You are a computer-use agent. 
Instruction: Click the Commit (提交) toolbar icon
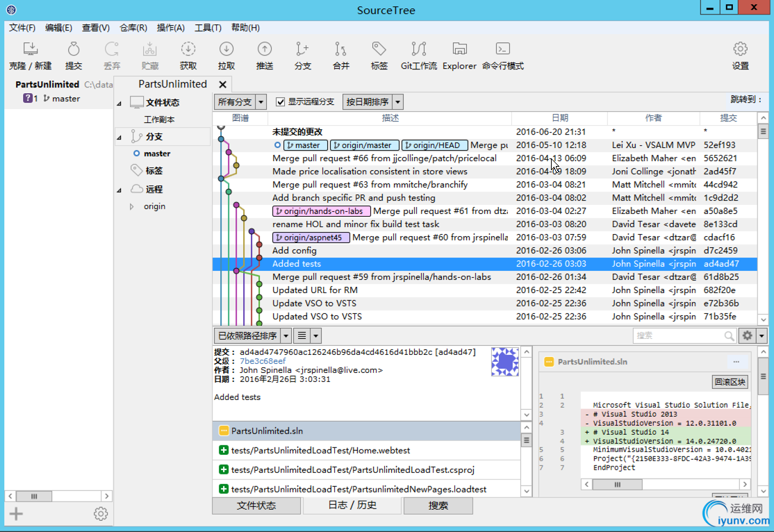[74, 56]
